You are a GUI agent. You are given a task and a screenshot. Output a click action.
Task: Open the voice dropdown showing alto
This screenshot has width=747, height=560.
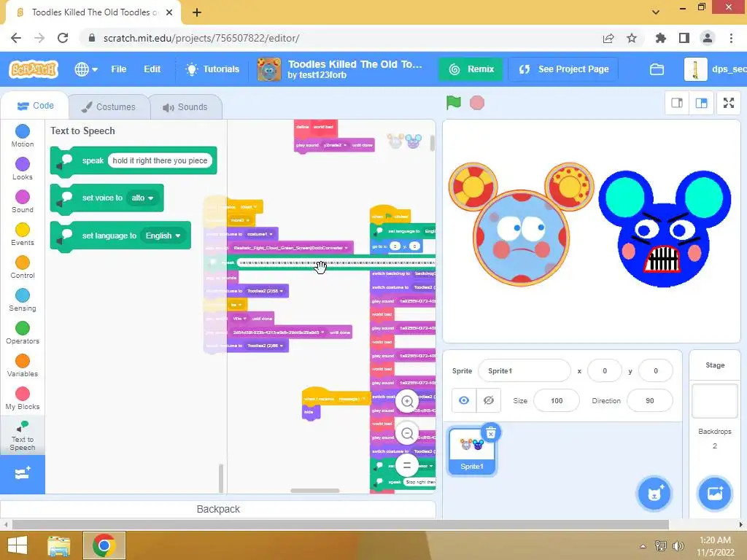(x=142, y=198)
